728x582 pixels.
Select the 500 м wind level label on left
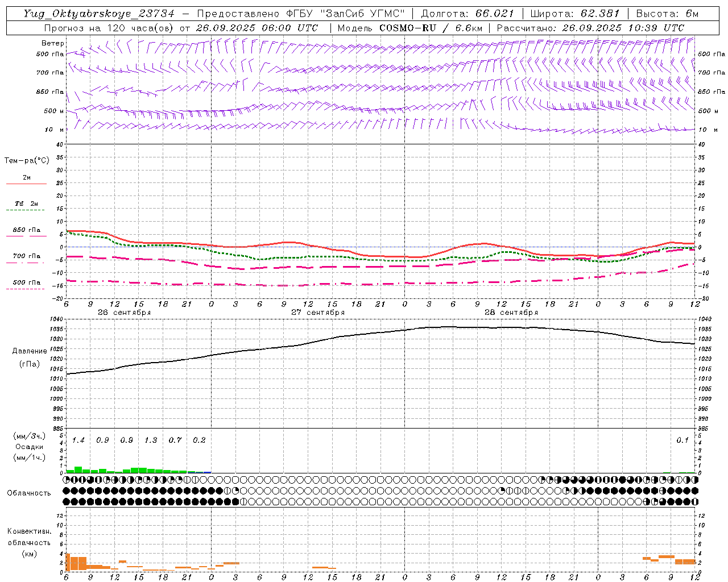point(54,111)
